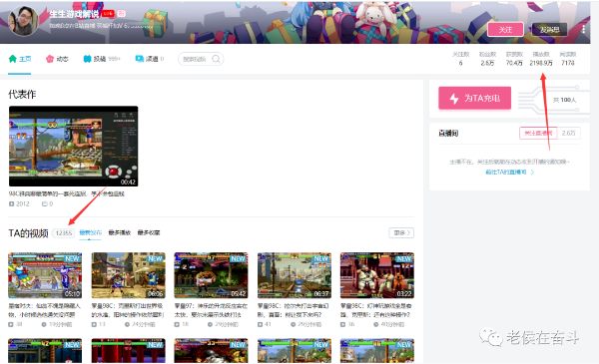Click the 获赞数 70.4万 stat
Image resolution: width=599 pixels, height=364 pixels.
(x=514, y=59)
